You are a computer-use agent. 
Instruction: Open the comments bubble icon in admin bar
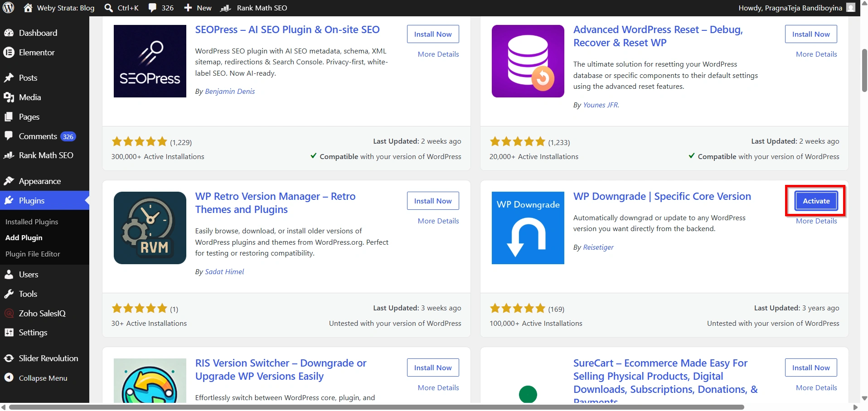153,8
